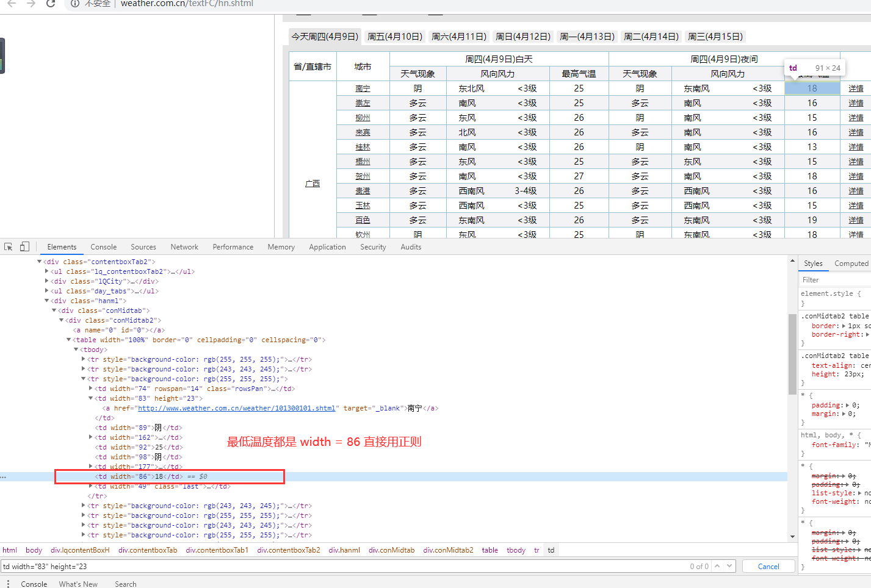The height and width of the screenshot is (588, 871).
Task: Open the Elements panel tab
Action: [62, 247]
